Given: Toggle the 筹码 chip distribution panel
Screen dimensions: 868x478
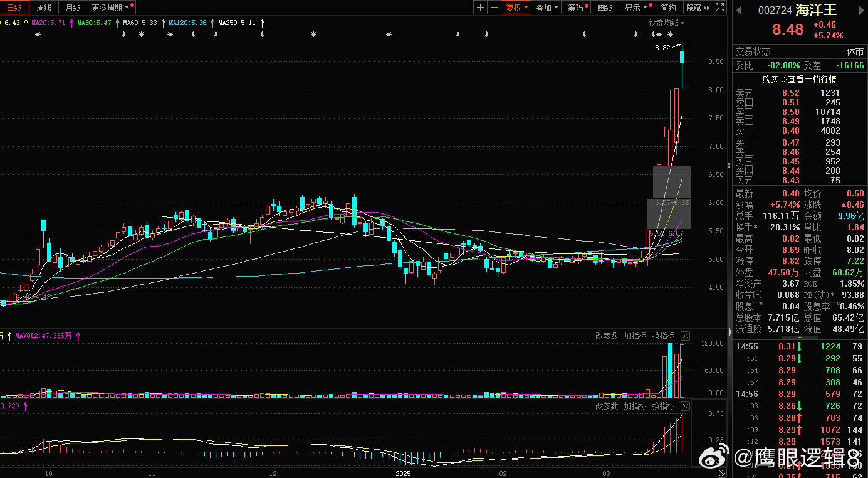Looking at the screenshot, I should point(577,8).
